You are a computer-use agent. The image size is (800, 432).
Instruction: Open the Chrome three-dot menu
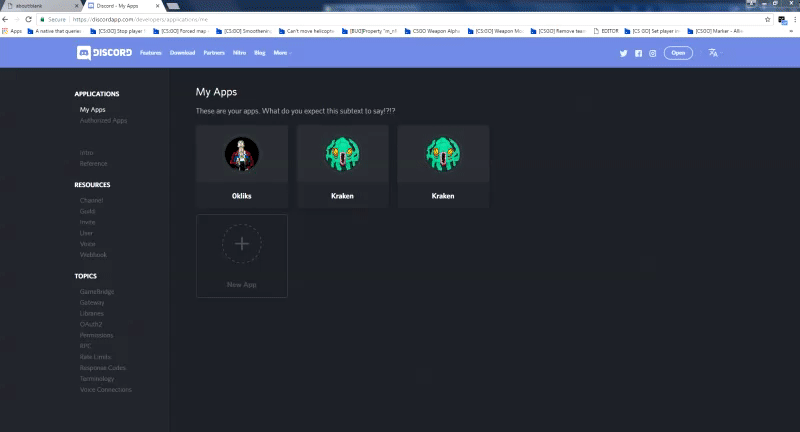[794, 19]
